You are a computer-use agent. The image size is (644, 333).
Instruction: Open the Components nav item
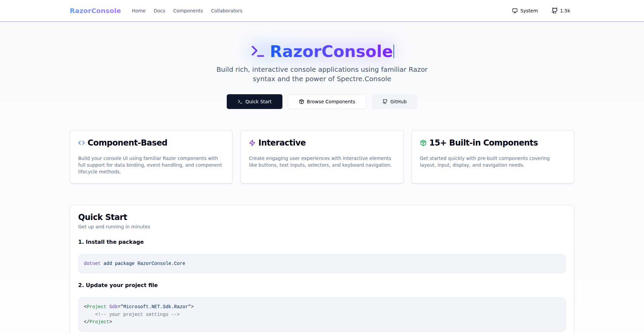[x=188, y=11]
